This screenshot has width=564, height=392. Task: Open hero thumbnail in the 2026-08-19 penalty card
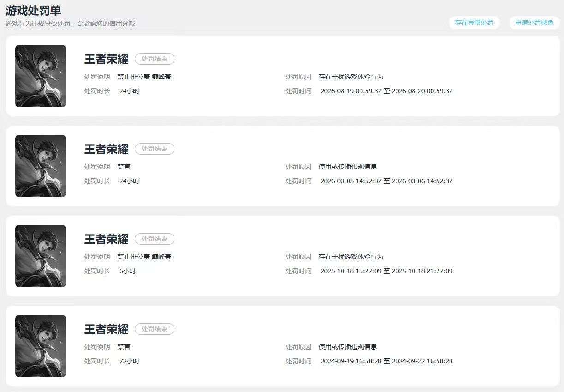[x=41, y=76]
